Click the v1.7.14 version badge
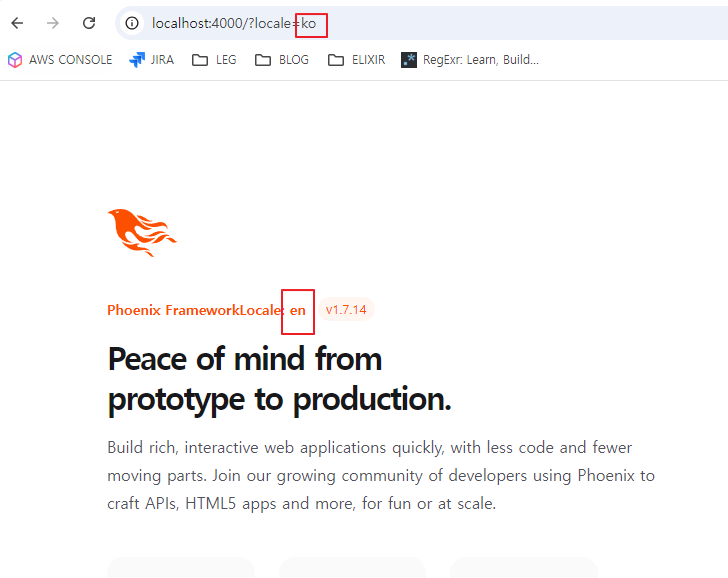Screen dimensions: 728x578 point(346,310)
